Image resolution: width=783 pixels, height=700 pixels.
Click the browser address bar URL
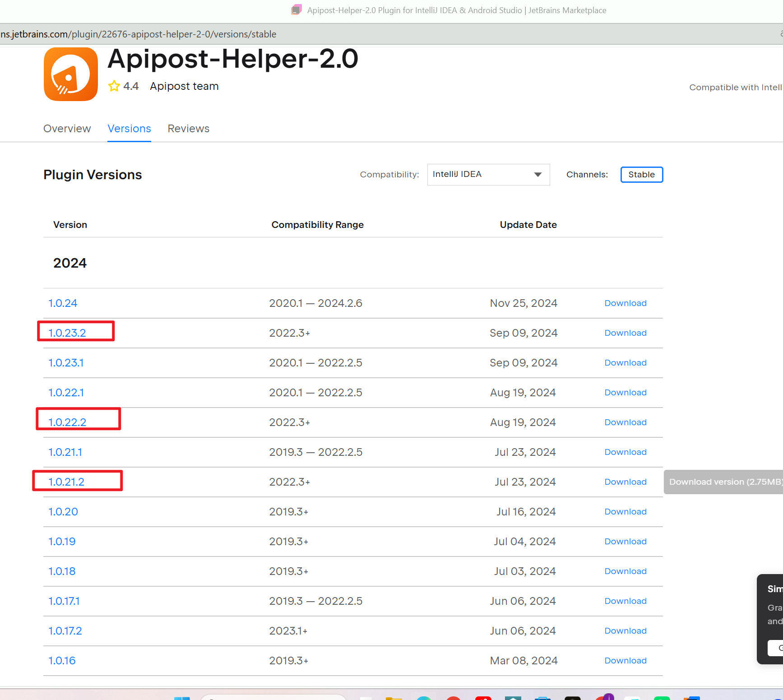click(x=138, y=34)
